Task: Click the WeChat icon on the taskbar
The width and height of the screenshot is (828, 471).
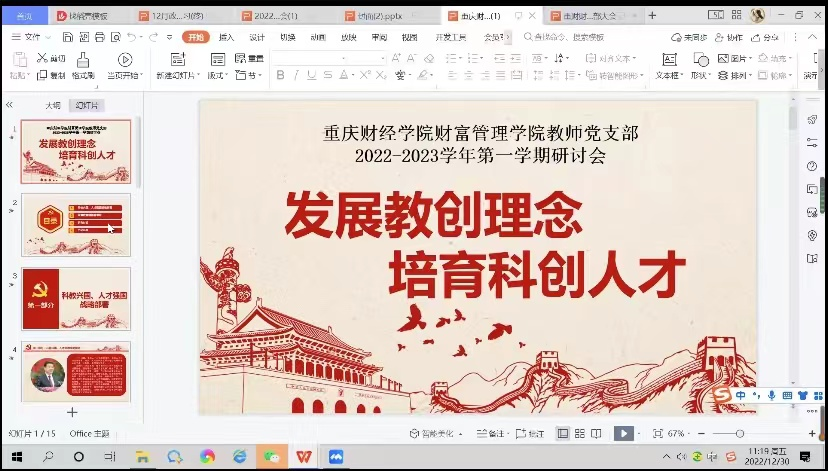Action: pos(272,456)
